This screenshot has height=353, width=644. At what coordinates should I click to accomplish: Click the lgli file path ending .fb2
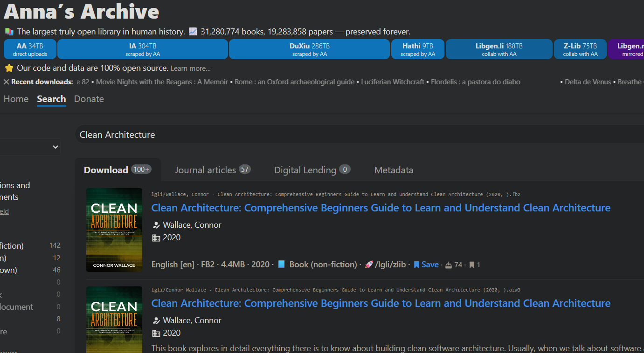pyautogui.click(x=336, y=195)
